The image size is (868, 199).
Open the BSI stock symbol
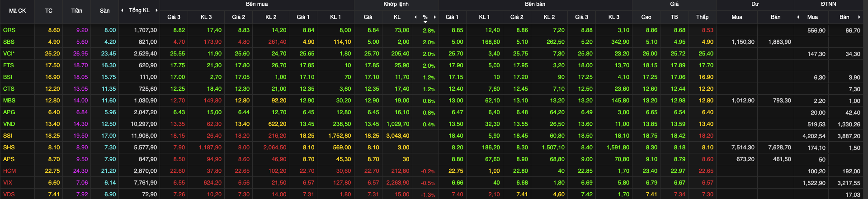[8, 77]
